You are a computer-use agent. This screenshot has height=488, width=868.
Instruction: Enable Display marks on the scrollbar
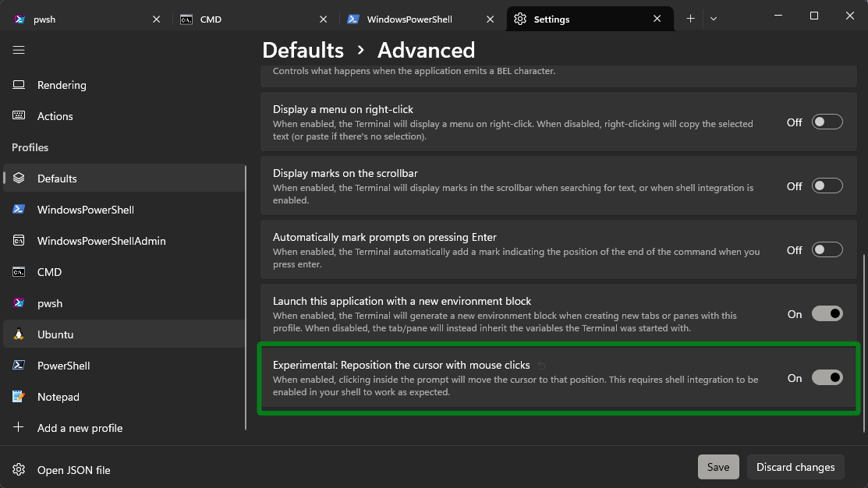(827, 186)
